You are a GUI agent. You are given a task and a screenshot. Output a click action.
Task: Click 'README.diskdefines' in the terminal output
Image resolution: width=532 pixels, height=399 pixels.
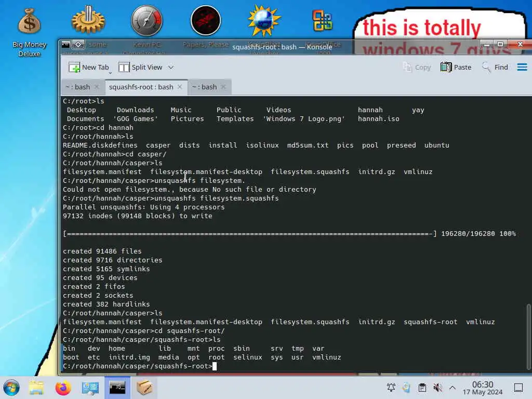pyautogui.click(x=100, y=145)
